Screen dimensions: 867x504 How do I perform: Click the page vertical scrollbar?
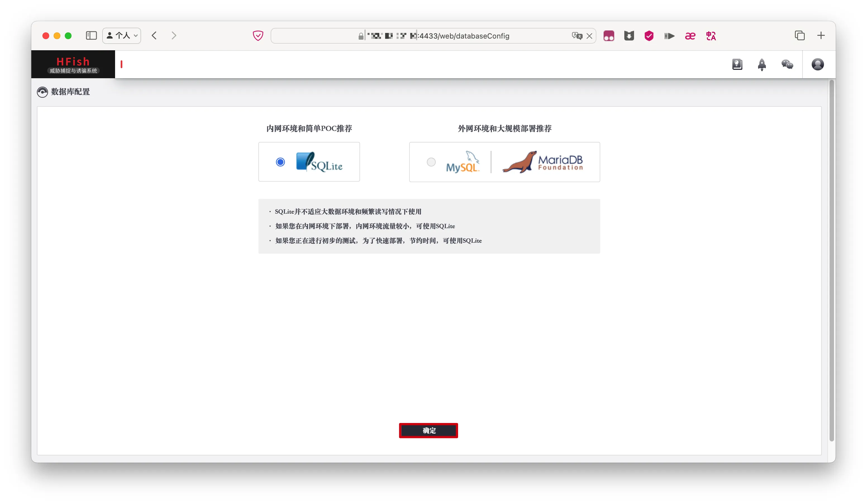pos(832,260)
